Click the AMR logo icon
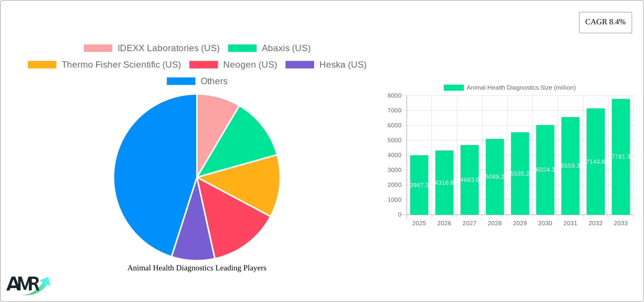 (x=28, y=285)
